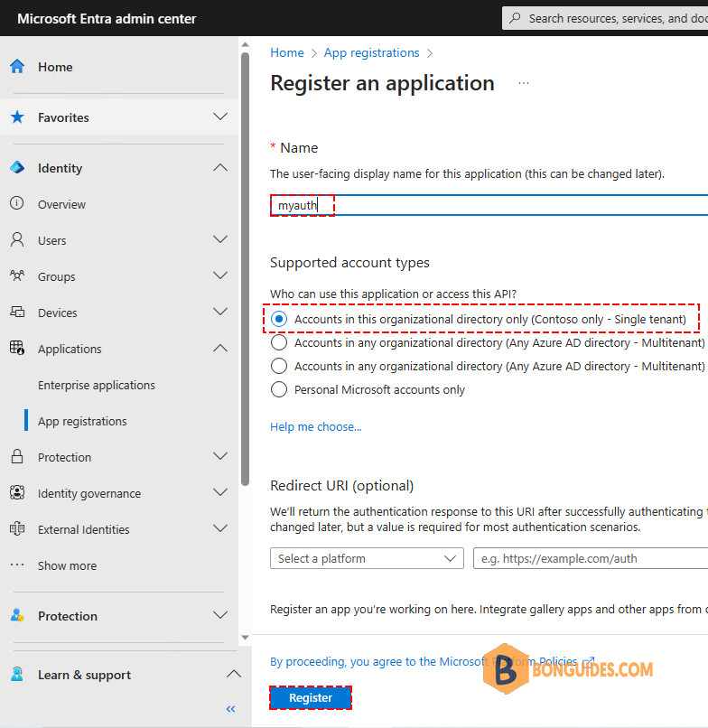Image resolution: width=708 pixels, height=728 pixels.
Task: Expand the Devices chevron
Action: coord(220,312)
